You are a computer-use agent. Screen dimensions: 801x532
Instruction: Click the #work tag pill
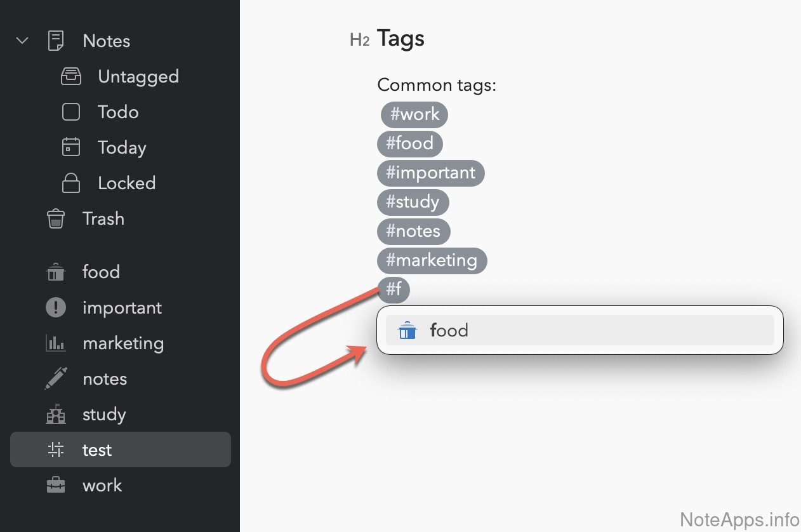414,114
